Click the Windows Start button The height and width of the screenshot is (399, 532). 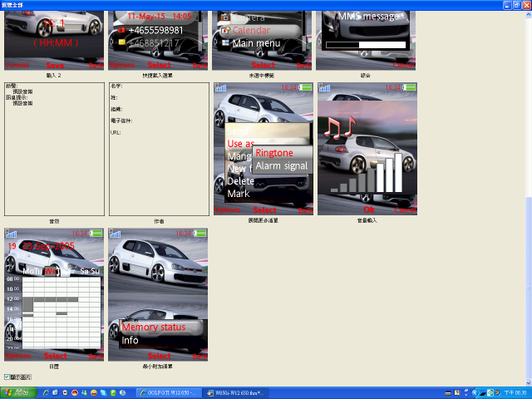pos(18,393)
